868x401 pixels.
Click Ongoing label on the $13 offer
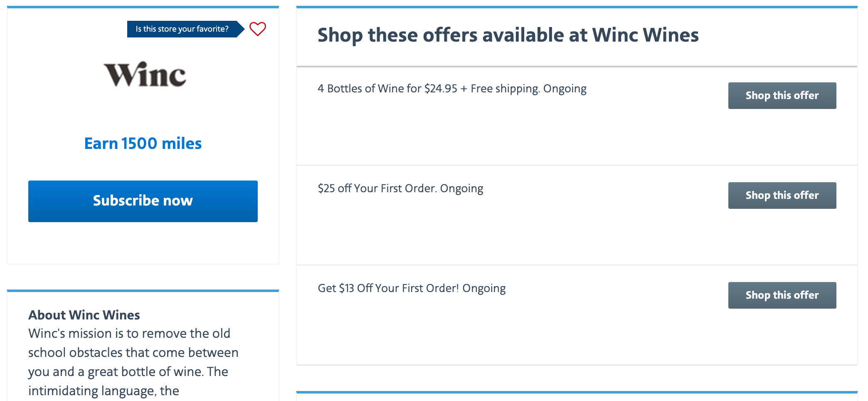(x=483, y=288)
